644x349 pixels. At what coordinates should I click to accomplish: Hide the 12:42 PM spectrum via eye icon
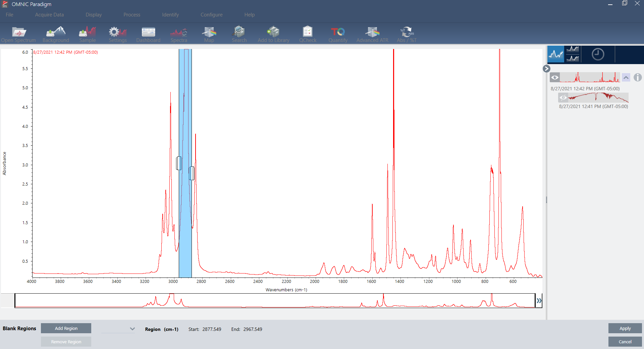[x=555, y=78]
